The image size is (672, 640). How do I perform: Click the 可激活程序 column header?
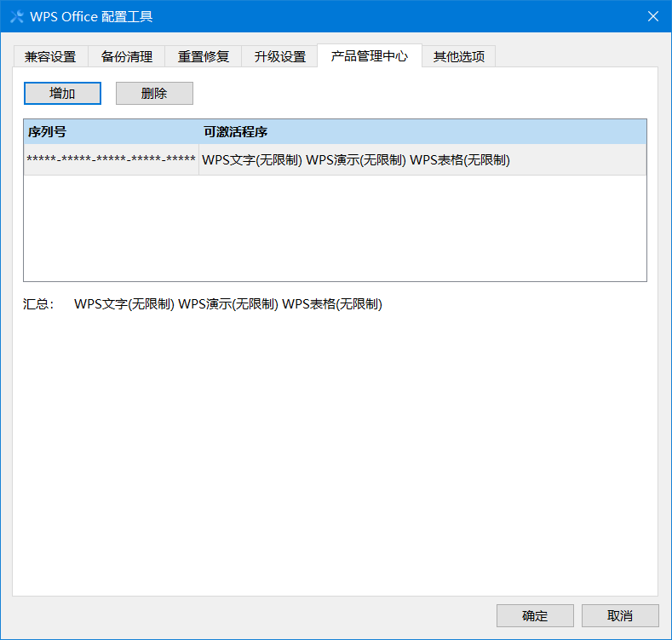[422, 132]
